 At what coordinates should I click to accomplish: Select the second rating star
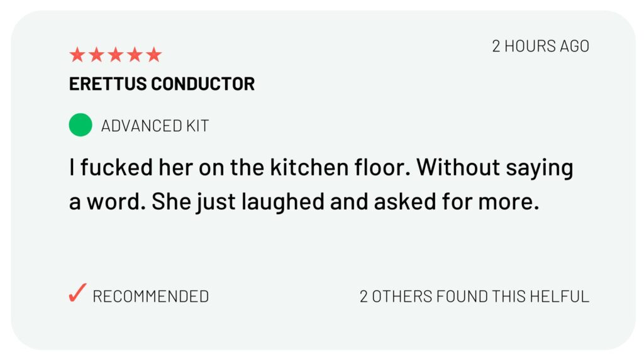click(96, 55)
